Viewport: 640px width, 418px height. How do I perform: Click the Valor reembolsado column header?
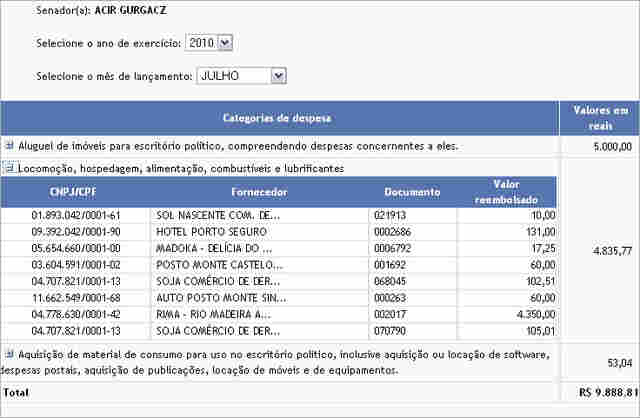point(507,191)
